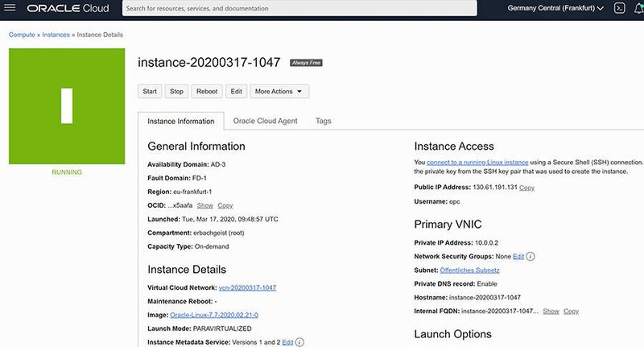The image size is (644, 347).
Task: Click the green running instance status image
Action: (x=67, y=106)
